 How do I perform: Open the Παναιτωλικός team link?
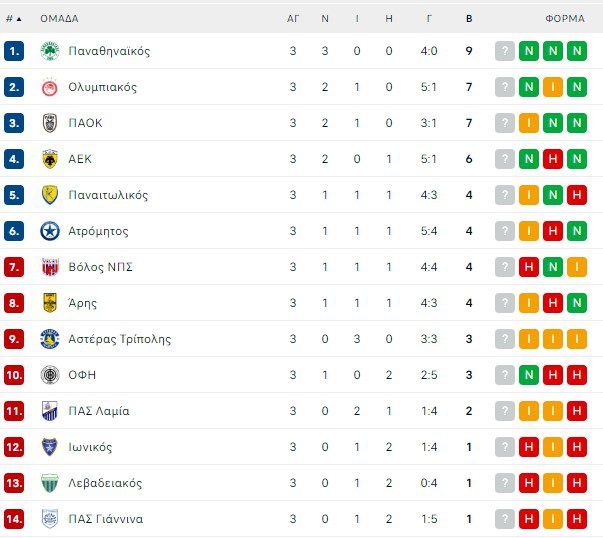point(108,195)
